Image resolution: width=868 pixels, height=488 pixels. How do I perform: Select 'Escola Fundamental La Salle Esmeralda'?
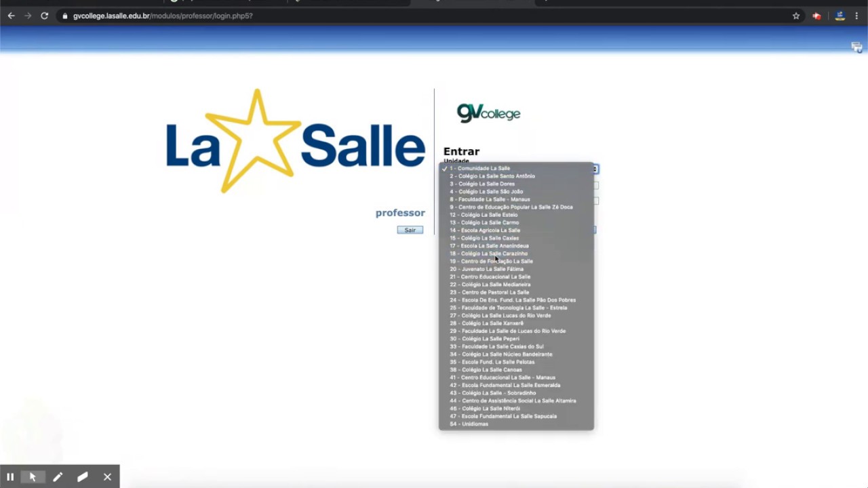point(516,386)
